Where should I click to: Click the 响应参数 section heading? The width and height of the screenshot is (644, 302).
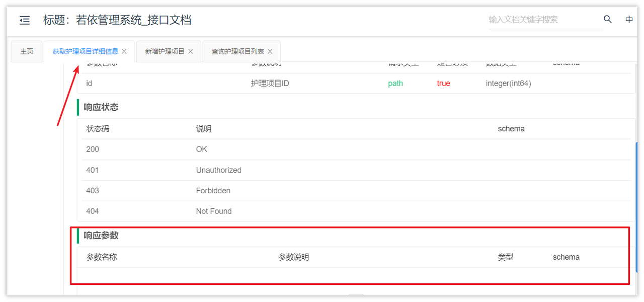coord(101,235)
